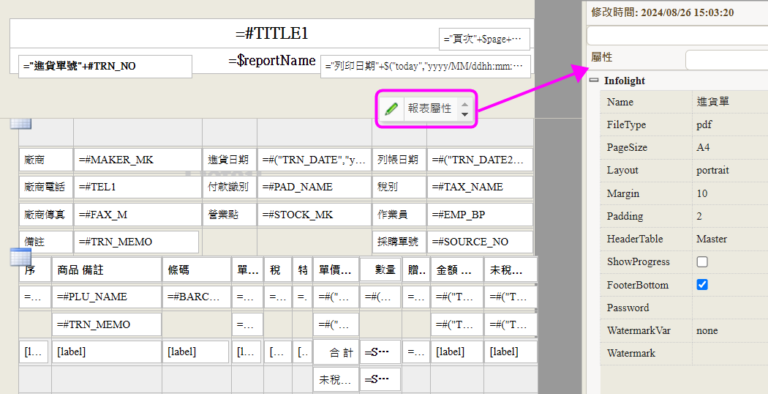
Task: Click the =#SOURCE_NO cell
Action: tap(480, 242)
